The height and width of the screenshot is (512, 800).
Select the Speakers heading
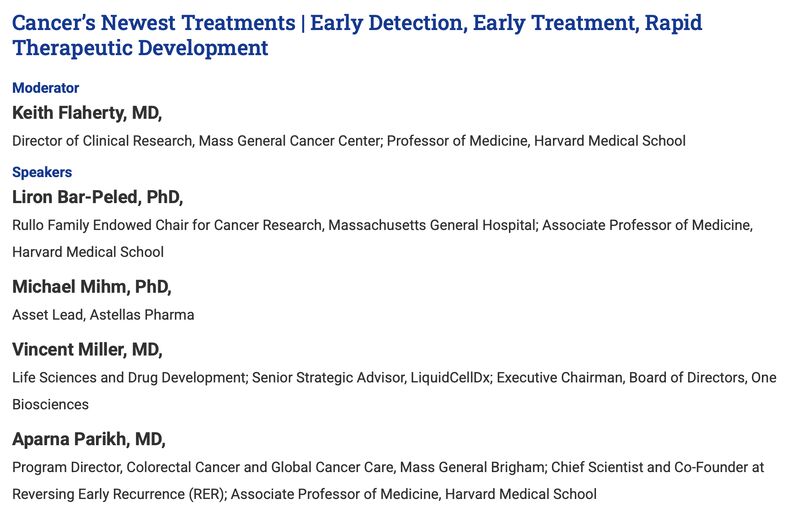click(x=42, y=172)
